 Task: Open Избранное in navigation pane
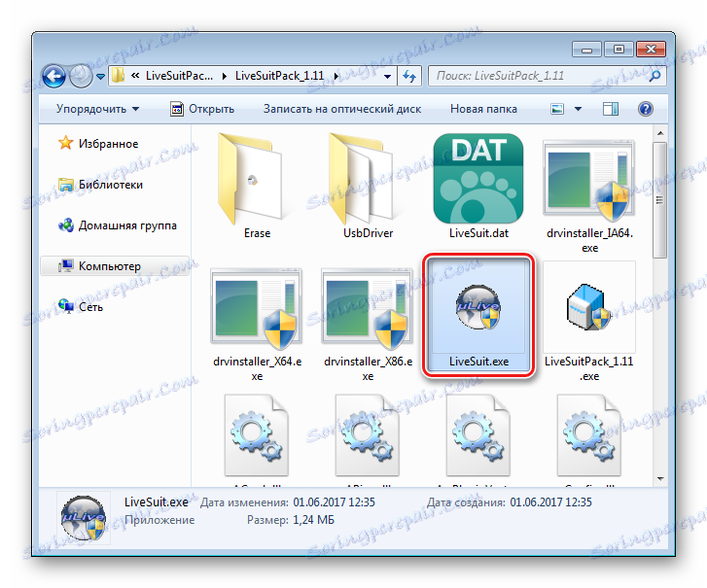[98, 144]
